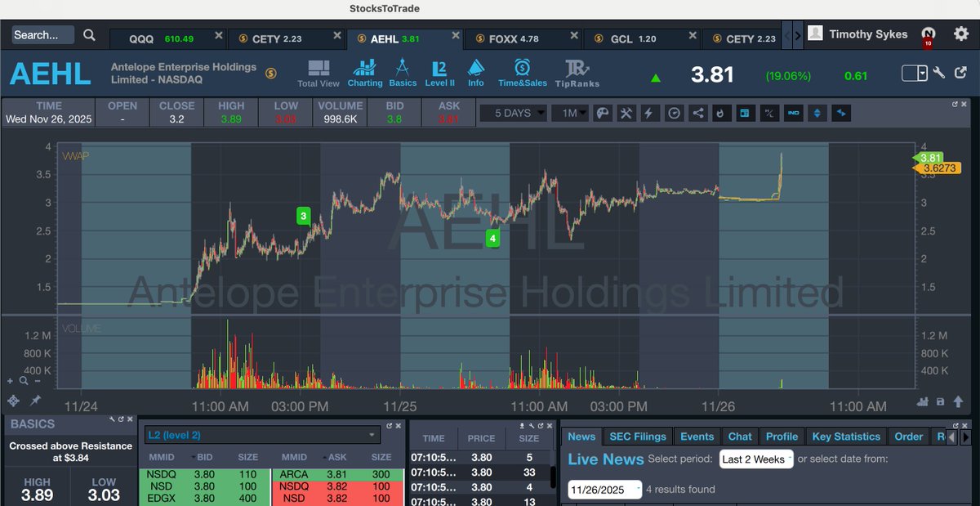Toggle percent scale on the chart

pyautogui.click(x=768, y=113)
